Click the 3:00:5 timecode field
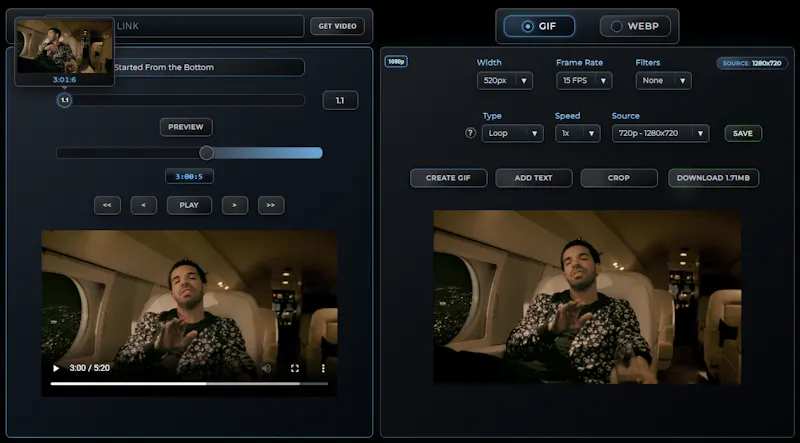The image size is (800, 443). [189, 177]
